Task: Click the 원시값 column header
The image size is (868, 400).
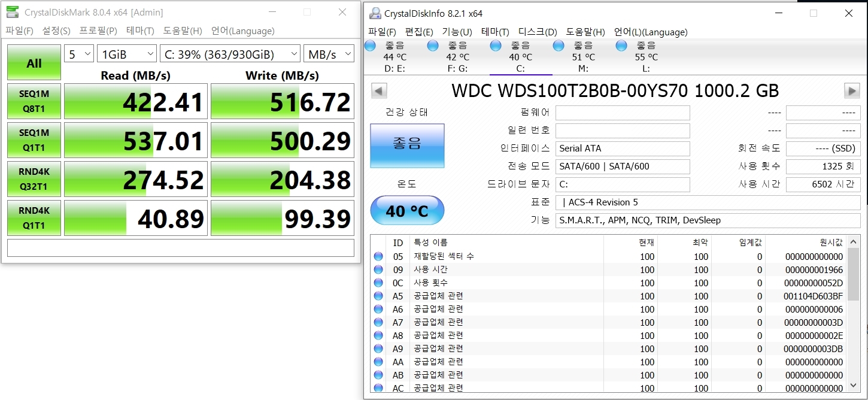Action: tap(831, 243)
